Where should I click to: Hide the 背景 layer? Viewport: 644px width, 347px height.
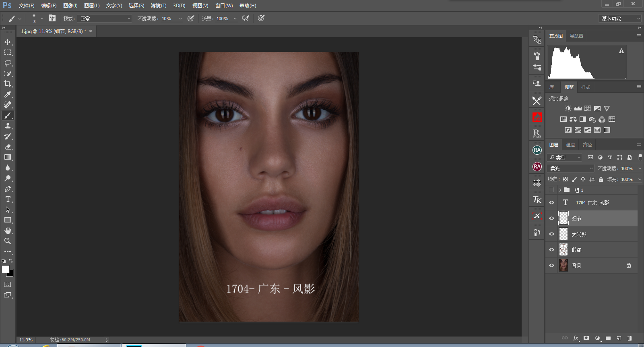point(552,266)
